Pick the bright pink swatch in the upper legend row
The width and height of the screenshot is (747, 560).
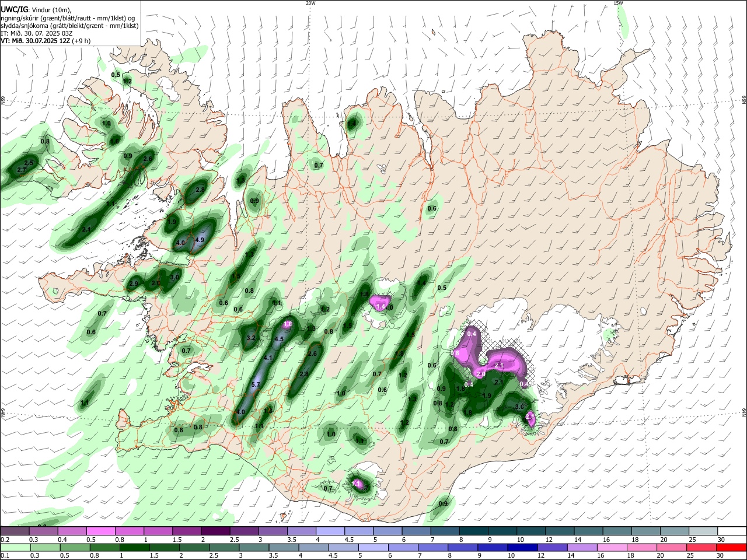coord(100,531)
